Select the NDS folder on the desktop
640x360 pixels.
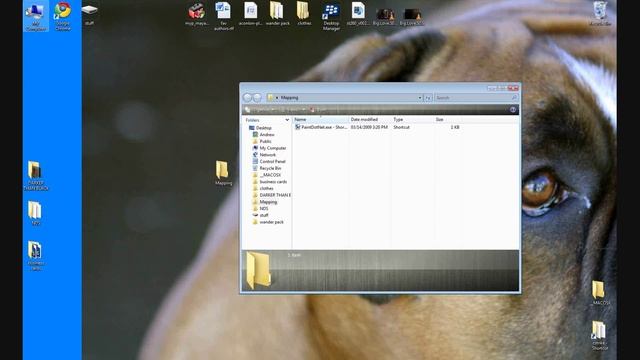click(x=35, y=213)
